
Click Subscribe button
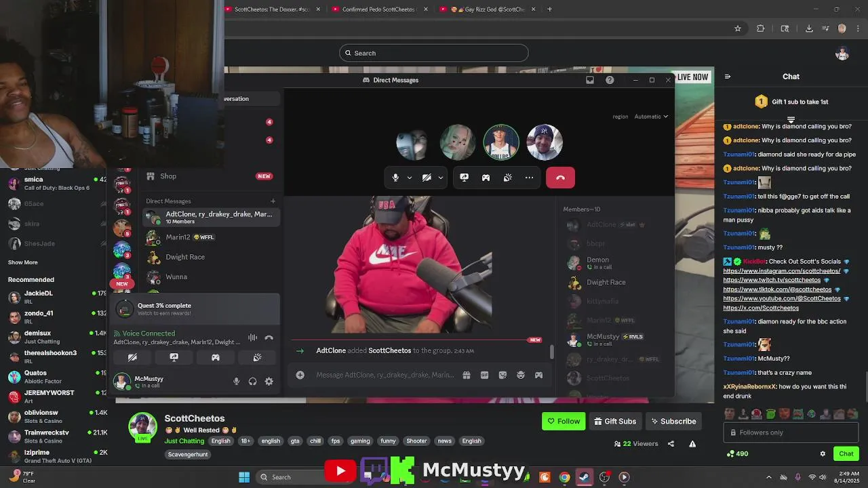coord(673,421)
